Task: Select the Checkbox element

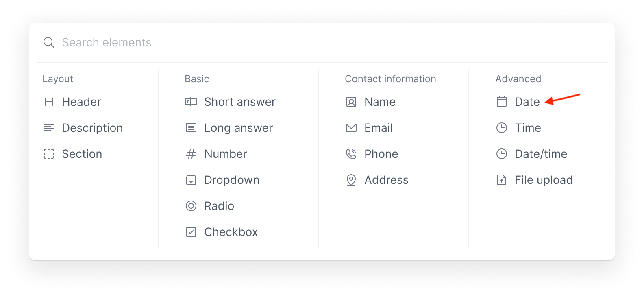Action: (231, 232)
